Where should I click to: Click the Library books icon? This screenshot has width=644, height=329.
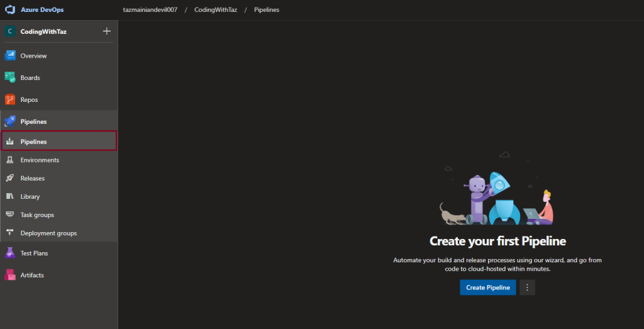point(10,196)
